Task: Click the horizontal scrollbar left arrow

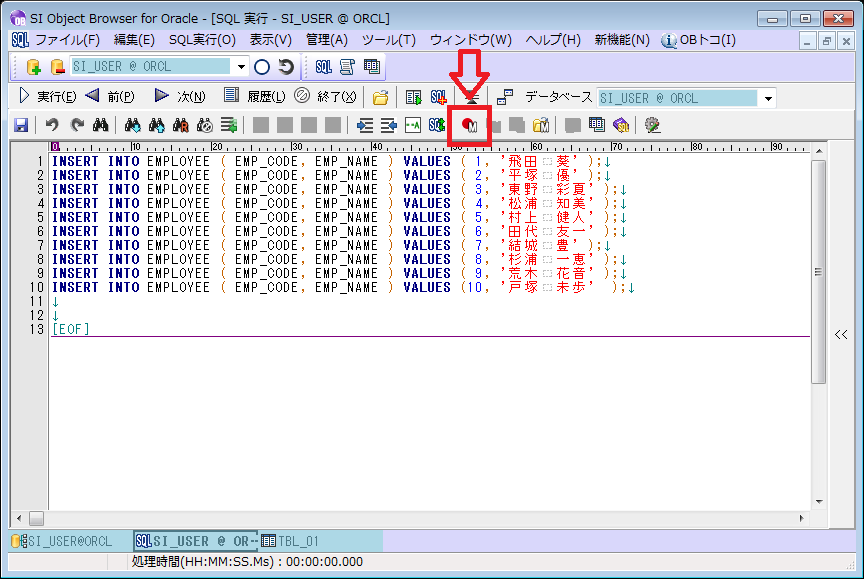Action: 18,518
